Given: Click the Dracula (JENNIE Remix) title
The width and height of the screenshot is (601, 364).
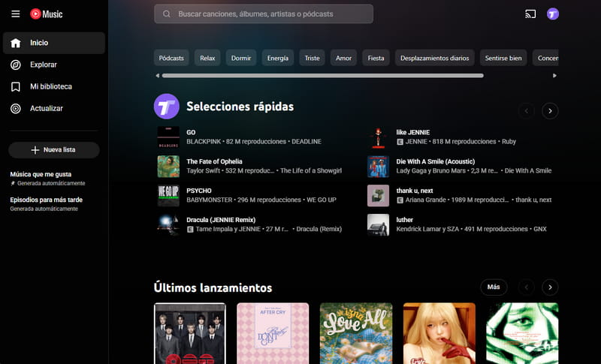Looking at the screenshot, I should click(x=221, y=220).
